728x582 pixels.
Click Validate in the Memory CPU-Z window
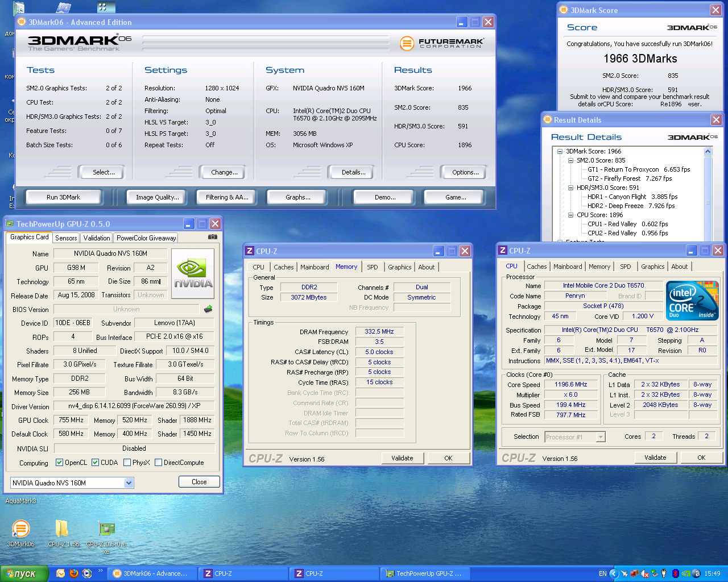[x=402, y=458]
